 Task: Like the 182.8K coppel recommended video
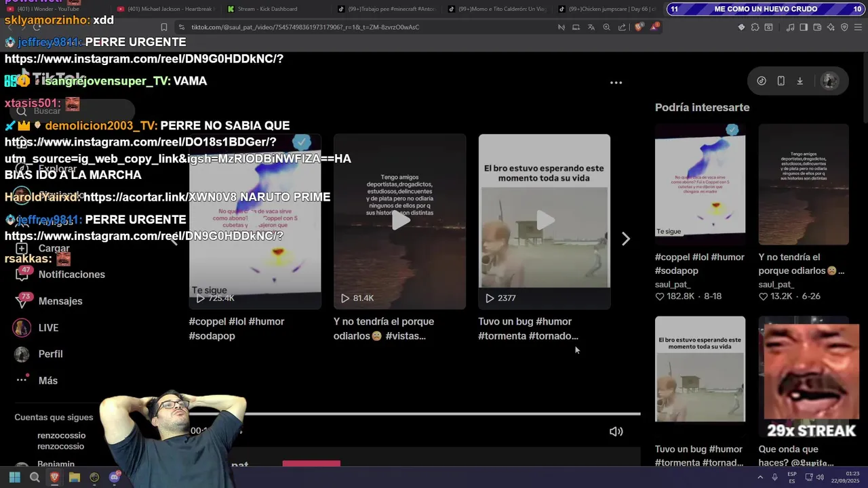pos(660,297)
